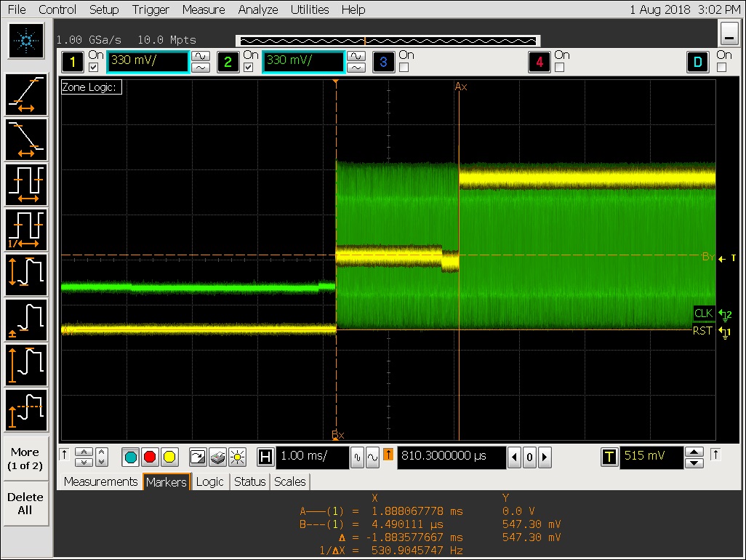Edit trigger level field 515 mV
The height and width of the screenshot is (560, 746).
coord(651,457)
